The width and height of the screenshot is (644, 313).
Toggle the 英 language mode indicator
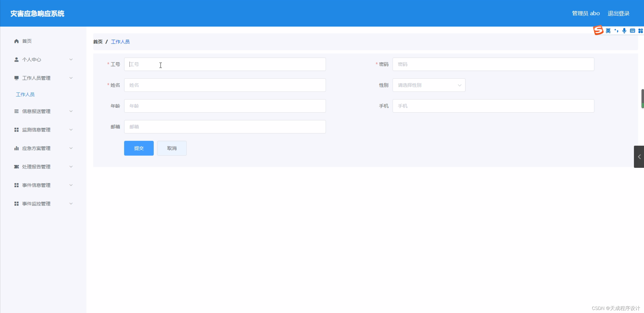(x=608, y=31)
